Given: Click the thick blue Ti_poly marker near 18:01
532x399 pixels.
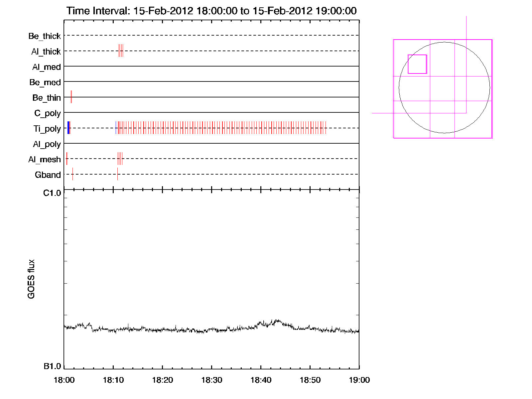Looking at the screenshot, I should click(68, 128).
